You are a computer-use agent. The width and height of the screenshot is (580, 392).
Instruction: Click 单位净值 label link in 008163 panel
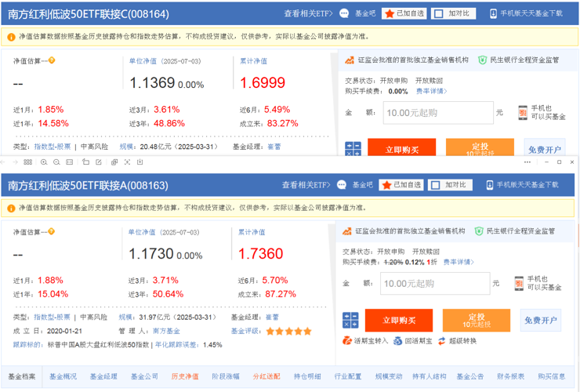click(x=142, y=232)
